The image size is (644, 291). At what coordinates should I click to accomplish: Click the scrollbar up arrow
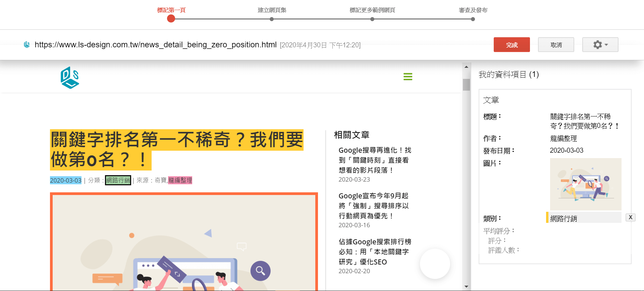click(x=466, y=67)
